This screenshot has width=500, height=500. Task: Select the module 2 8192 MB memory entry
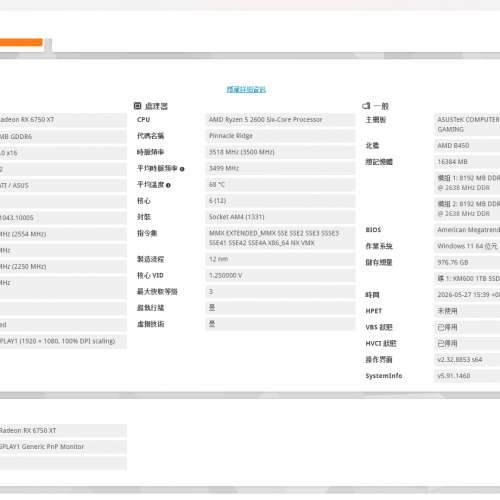coord(467,209)
